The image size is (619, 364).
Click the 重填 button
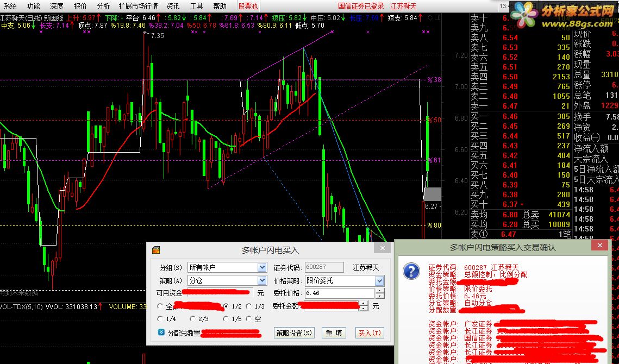coord(334,333)
